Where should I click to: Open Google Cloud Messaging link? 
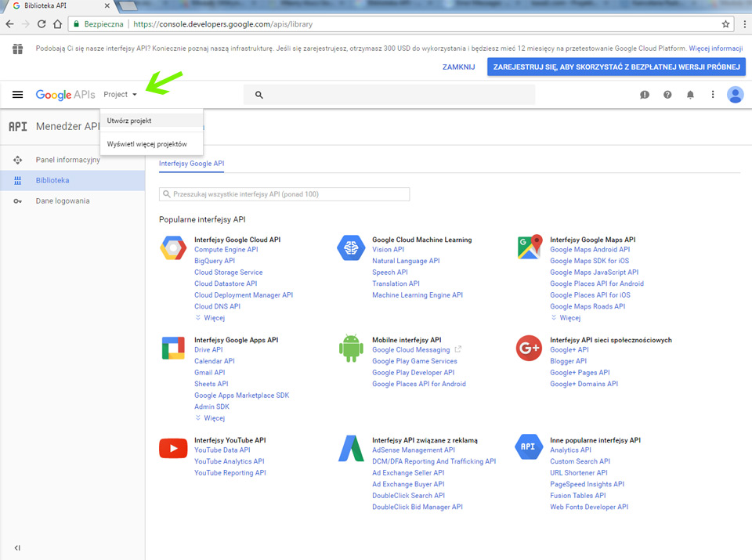click(411, 349)
